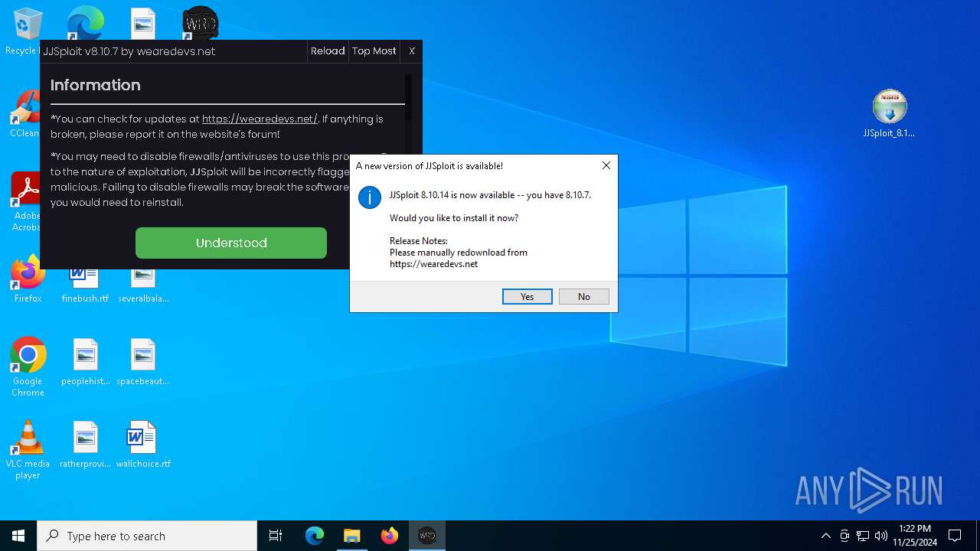Viewport: 980px width, 551px height.
Task: Click the JJSploit taskbar icon
Action: click(x=427, y=536)
